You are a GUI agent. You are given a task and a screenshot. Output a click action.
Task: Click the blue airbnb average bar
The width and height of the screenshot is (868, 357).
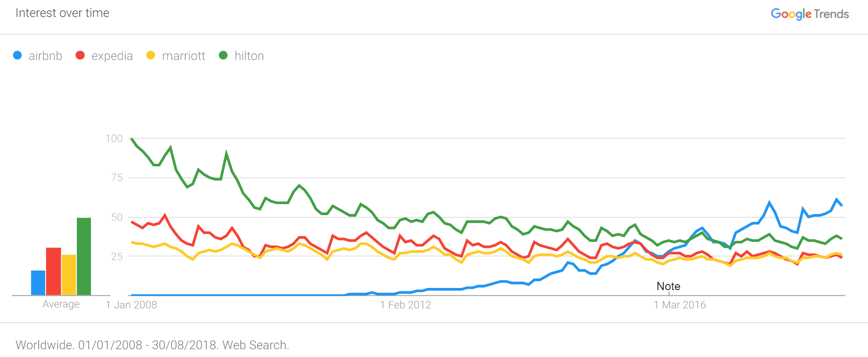(38, 283)
